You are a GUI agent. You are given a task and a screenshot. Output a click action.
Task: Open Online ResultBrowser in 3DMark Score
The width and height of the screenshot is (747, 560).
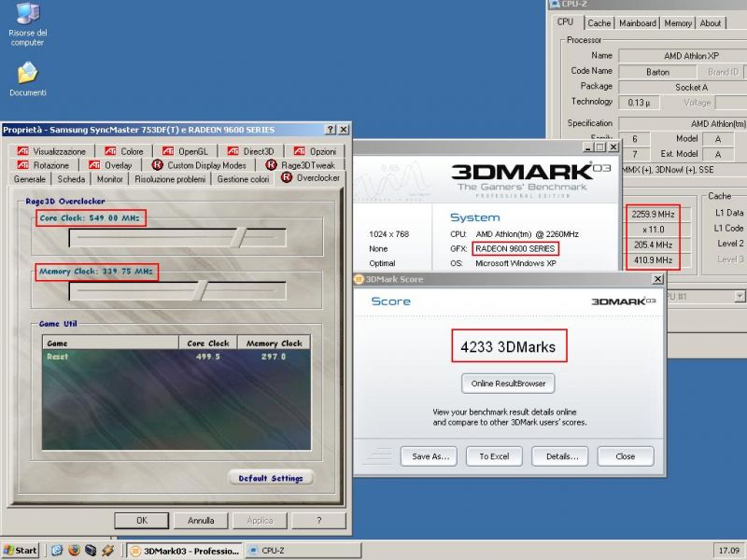(x=508, y=384)
